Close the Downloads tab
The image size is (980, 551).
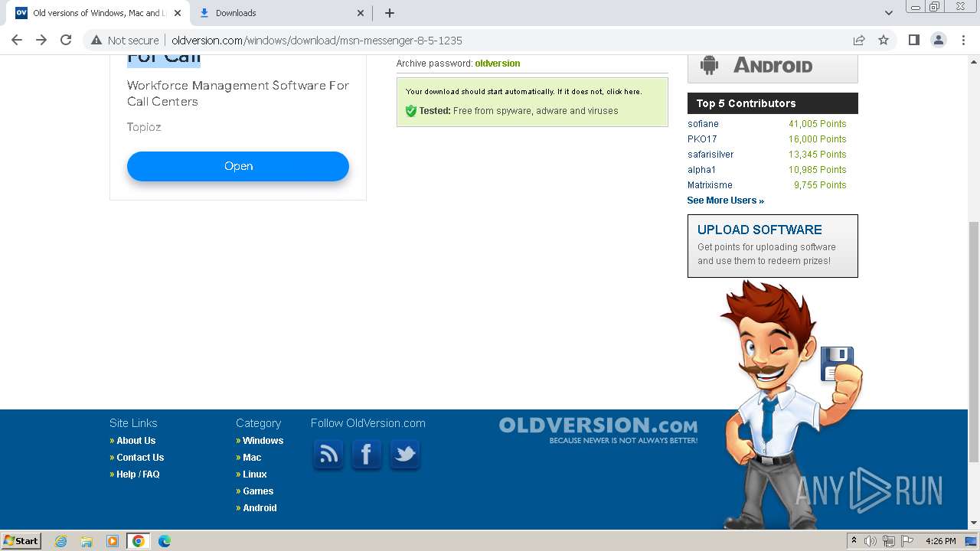(x=361, y=13)
